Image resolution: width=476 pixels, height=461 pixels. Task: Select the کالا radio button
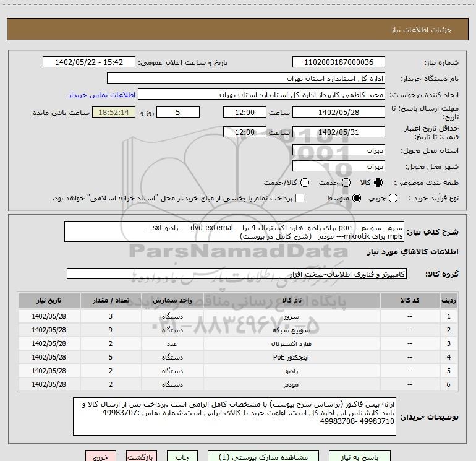[x=378, y=183]
